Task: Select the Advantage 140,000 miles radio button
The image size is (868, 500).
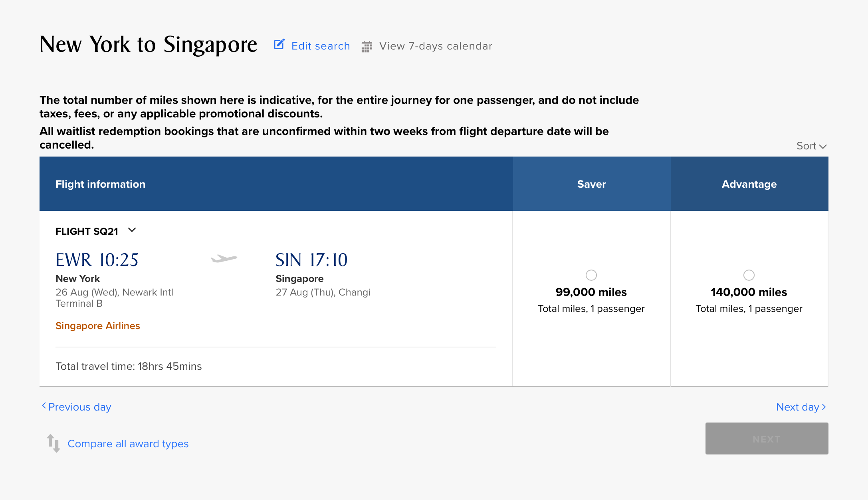Action: 749,275
